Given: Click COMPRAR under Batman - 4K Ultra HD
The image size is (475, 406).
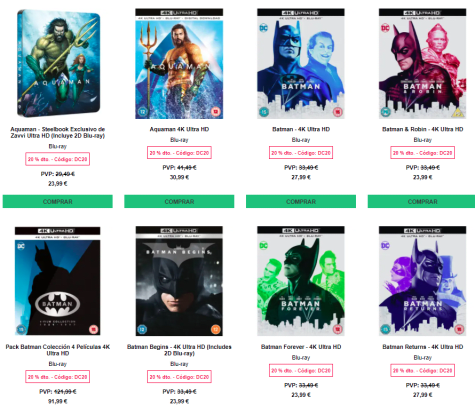Looking at the screenshot, I should [x=301, y=201].
